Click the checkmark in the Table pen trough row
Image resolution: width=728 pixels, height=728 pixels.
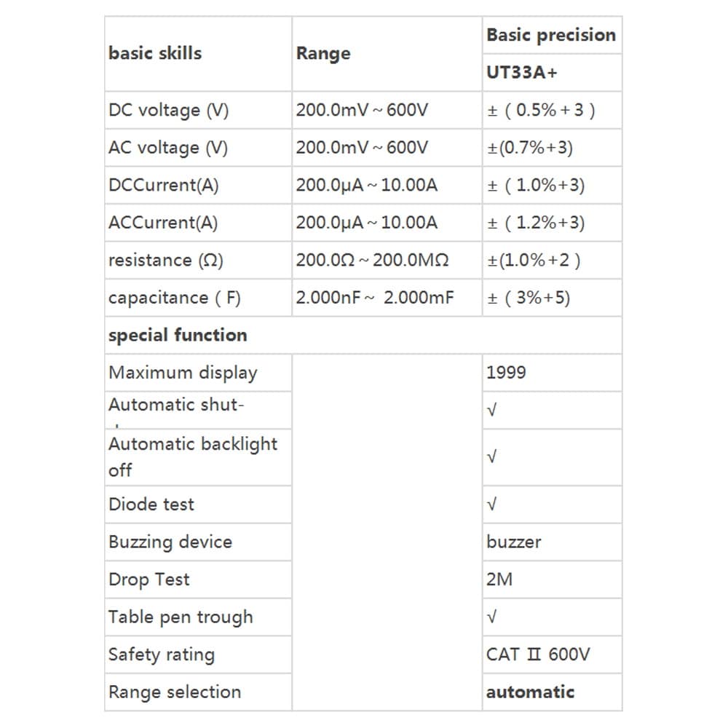coord(492,617)
